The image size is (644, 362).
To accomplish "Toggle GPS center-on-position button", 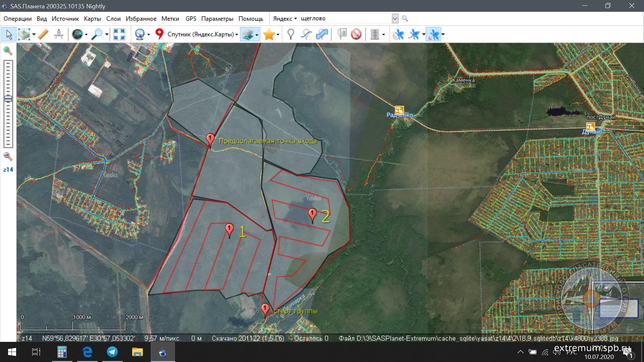I will pyautogui.click(x=434, y=34).
